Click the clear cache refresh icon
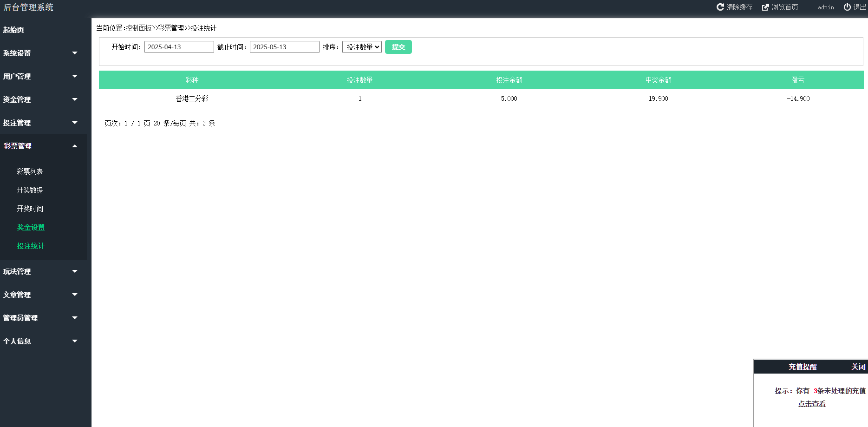 (720, 7)
